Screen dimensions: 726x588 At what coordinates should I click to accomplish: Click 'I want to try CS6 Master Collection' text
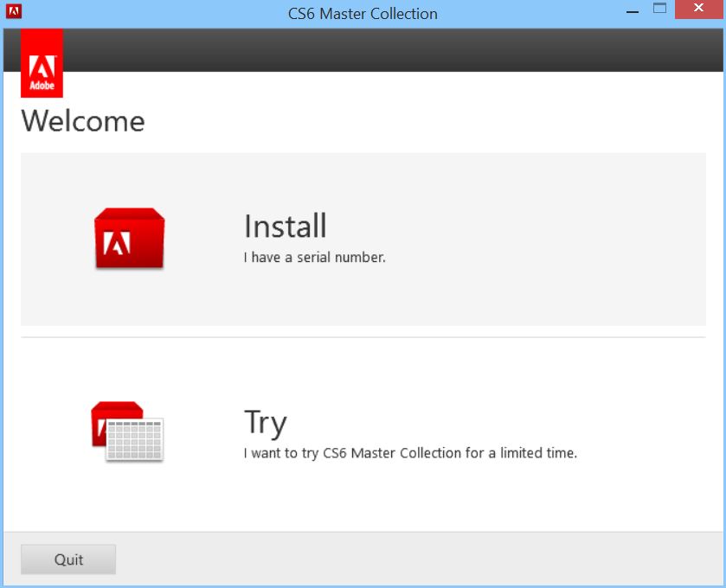coord(352,453)
